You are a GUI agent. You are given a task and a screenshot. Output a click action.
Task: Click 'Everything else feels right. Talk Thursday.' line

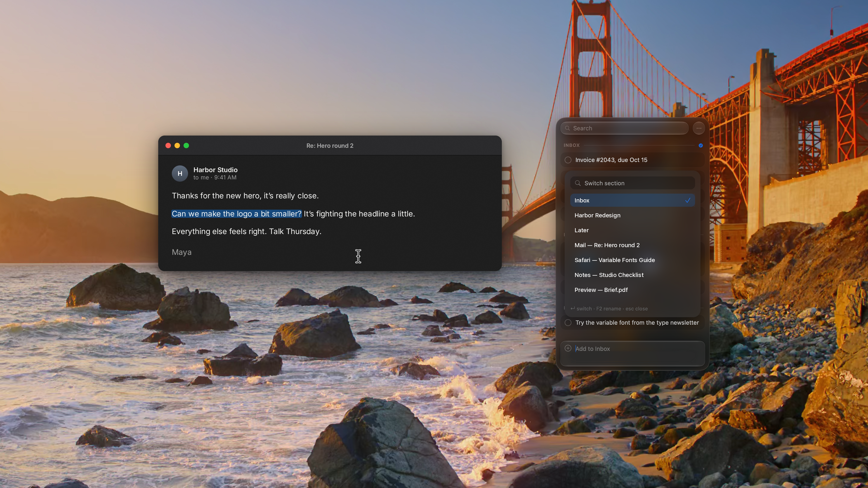[247, 232]
